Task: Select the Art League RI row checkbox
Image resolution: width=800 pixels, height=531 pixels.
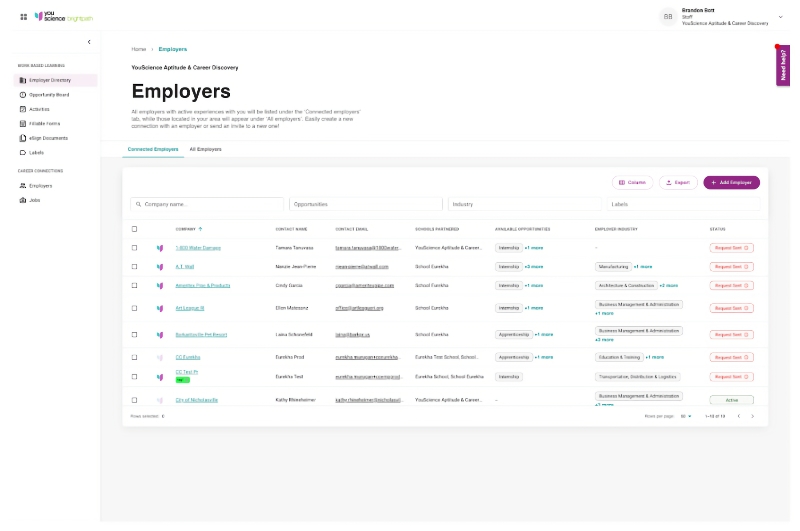Action: [x=135, y=308]
